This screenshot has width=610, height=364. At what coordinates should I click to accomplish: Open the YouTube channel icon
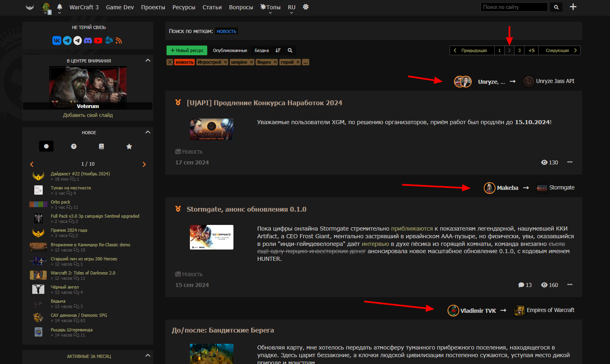(x=98, y=40)
